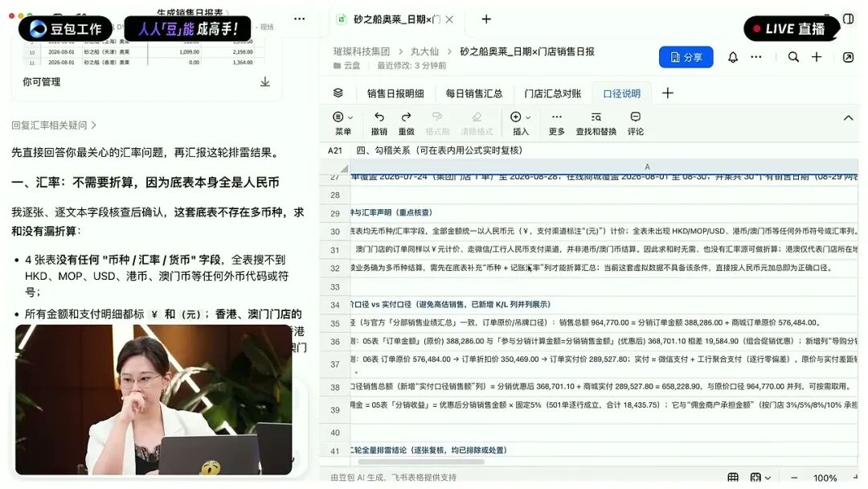The image size is (868, 489).
Task: Click the row 37 cell with 06表 订单原价
Action: tap(604, 364)
